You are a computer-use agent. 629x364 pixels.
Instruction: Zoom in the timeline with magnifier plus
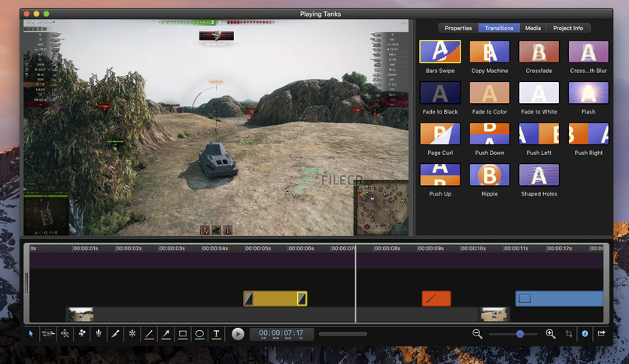click(551, 333)
